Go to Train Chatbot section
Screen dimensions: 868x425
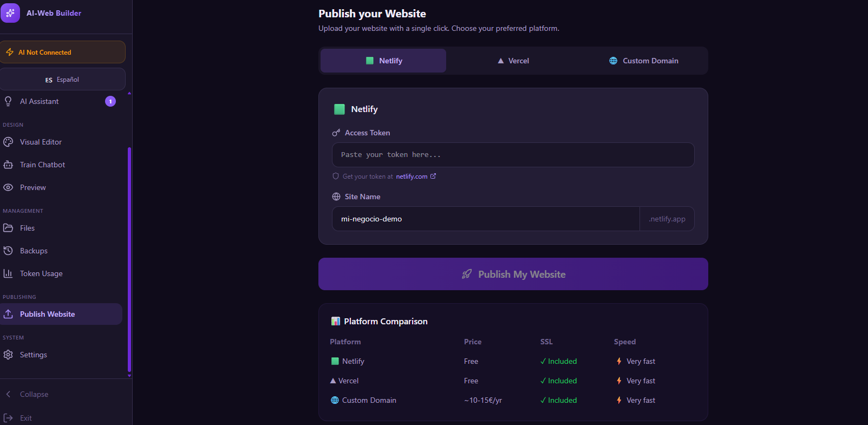coord(61,165)
